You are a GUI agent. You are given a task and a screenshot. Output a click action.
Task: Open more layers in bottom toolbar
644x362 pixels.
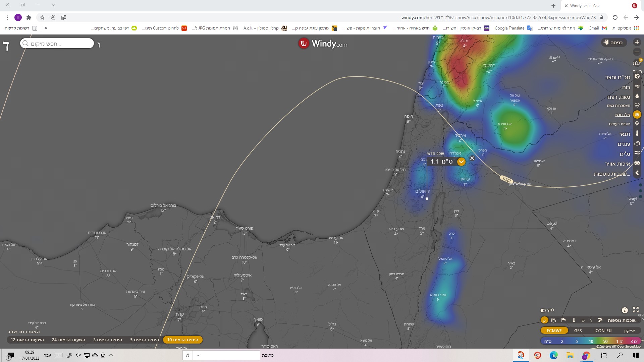tap(623, 320)
